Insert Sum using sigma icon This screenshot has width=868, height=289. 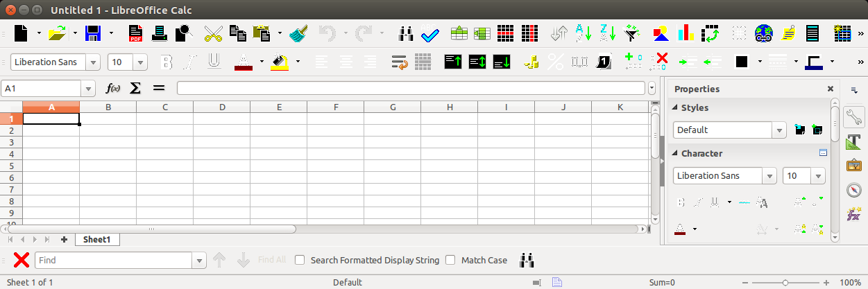pos(135,88)
